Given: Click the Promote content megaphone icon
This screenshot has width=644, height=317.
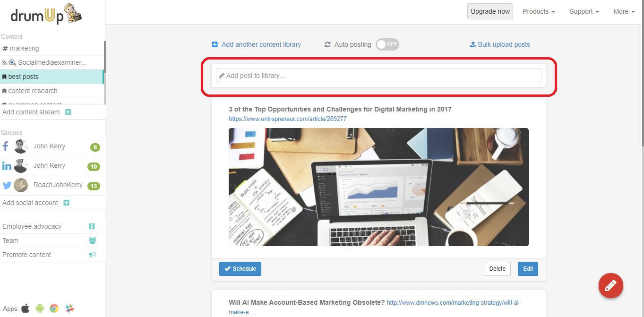Looking at the screenshot, I should 92,255.
